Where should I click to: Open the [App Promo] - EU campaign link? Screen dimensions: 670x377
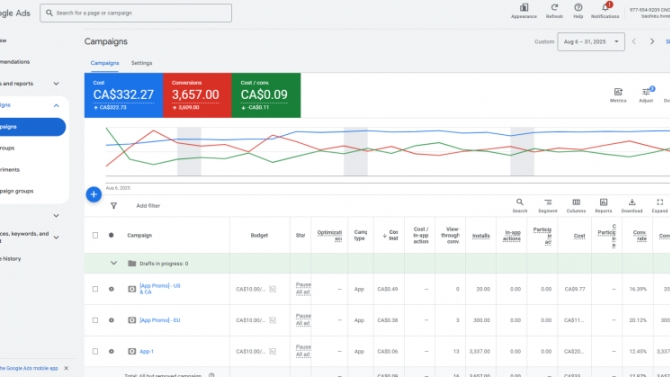pos(160,320)
